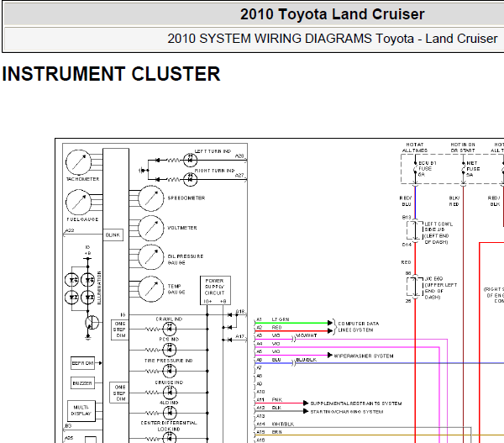Screen dimensions: 504x443
Task: Click the MET fuse symbol
Action: (463, 169)
